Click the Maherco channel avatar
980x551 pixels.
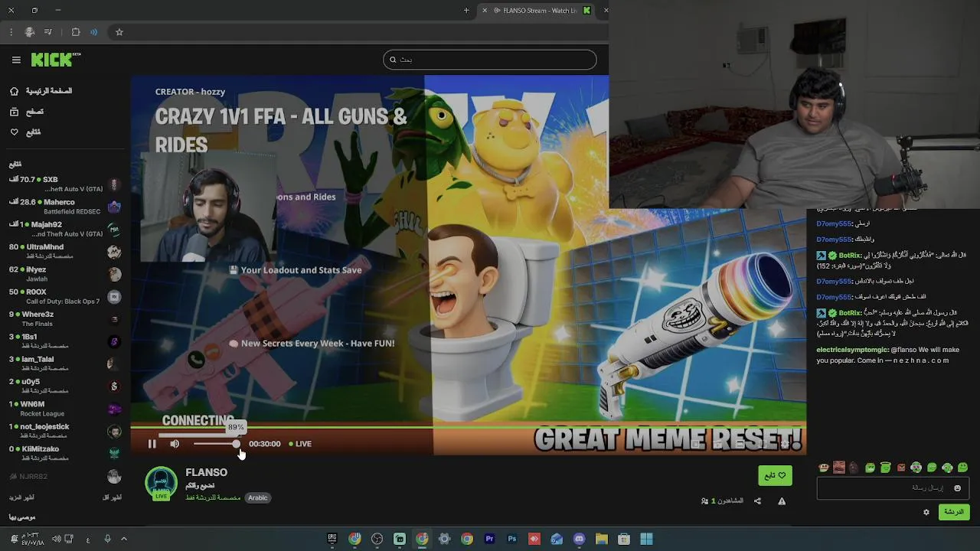(x=114, y=207)
